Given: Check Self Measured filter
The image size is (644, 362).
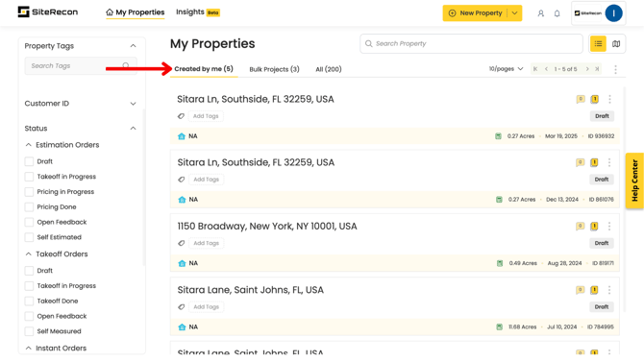Looking at the screenshot, I should pyautogui.click(x=29, y=331).
